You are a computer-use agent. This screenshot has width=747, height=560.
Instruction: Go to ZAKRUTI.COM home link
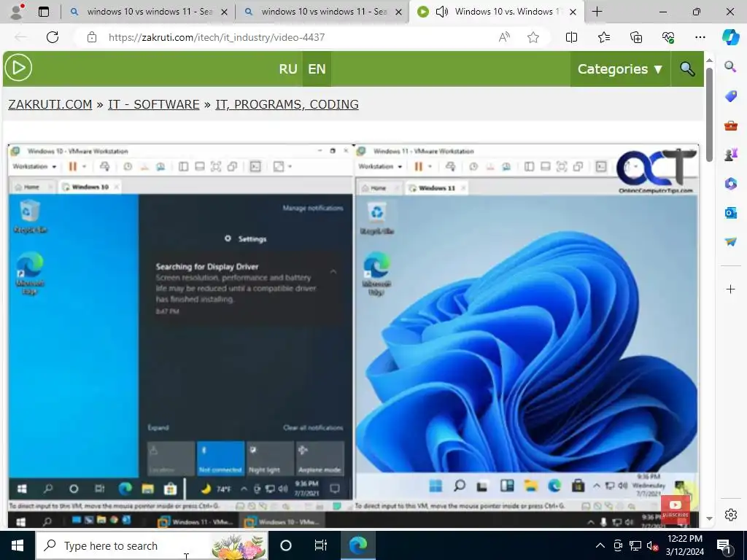click(50, 104)
